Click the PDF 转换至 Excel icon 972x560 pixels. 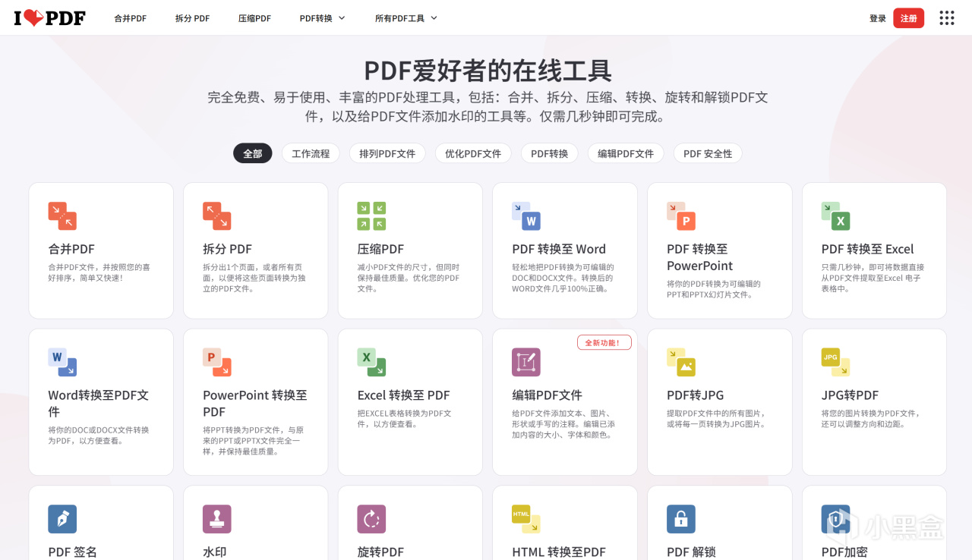(x=835, y=216)
